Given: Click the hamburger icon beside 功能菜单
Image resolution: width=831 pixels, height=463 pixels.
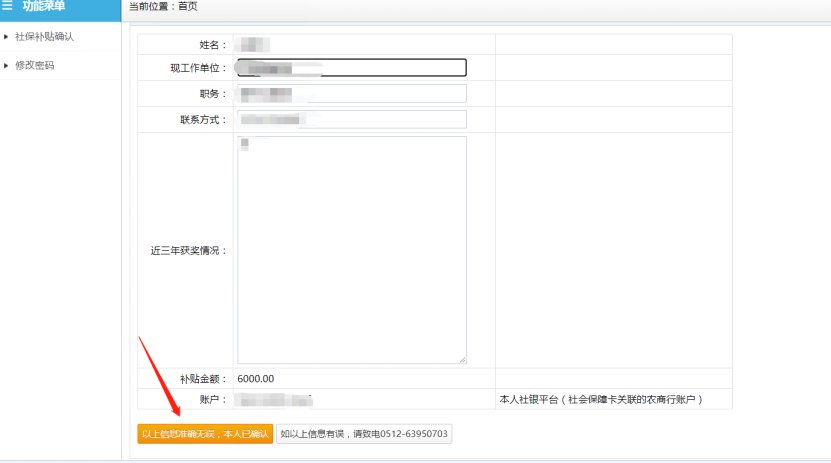Looking at the screenshot, I should [x=8, y=6].
